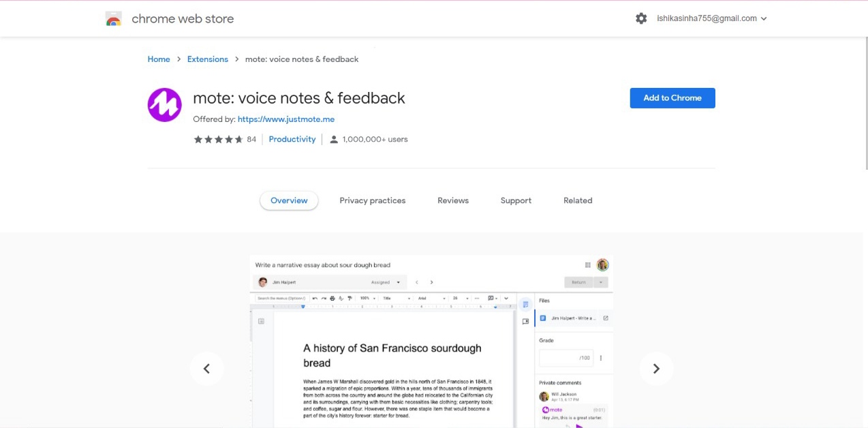Switch to the Reviews tab
868x428 pixels.
(452, 200)
